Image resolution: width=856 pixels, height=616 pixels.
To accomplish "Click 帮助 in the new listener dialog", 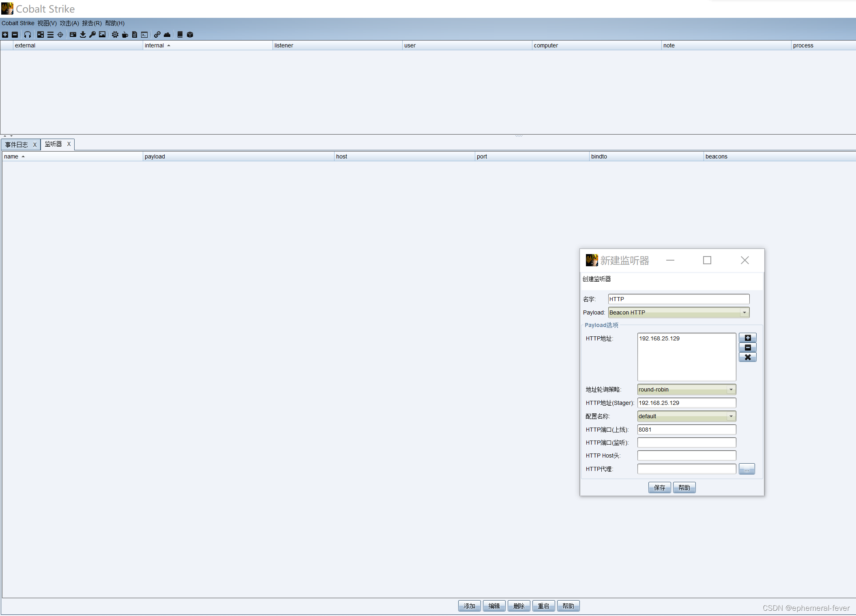I will (x=684, y=488).
